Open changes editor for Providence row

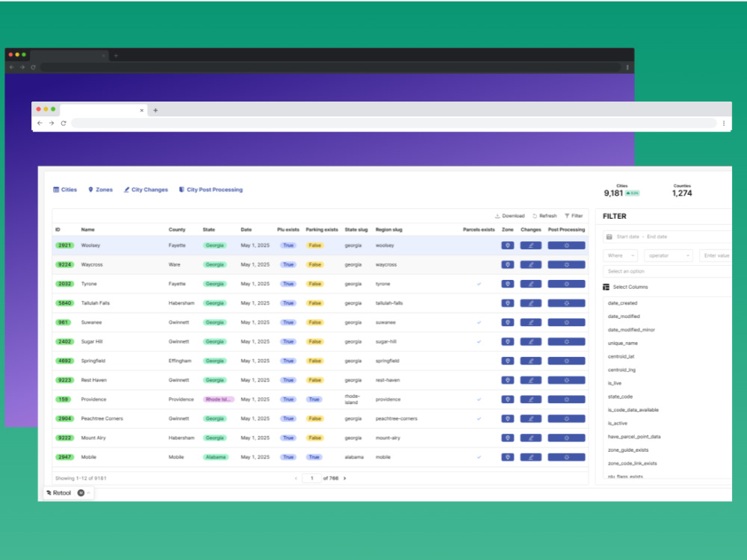point(530,399)
